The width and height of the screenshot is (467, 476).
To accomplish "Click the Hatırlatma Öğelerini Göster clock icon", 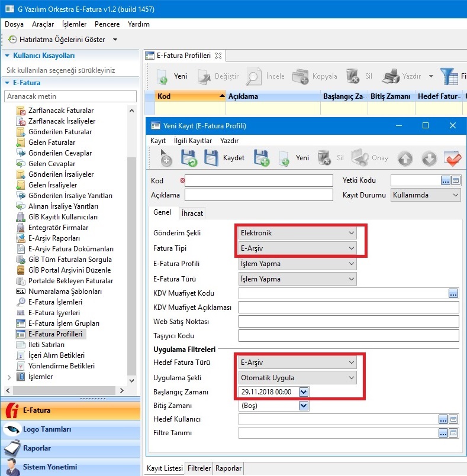I will [12, 40].
